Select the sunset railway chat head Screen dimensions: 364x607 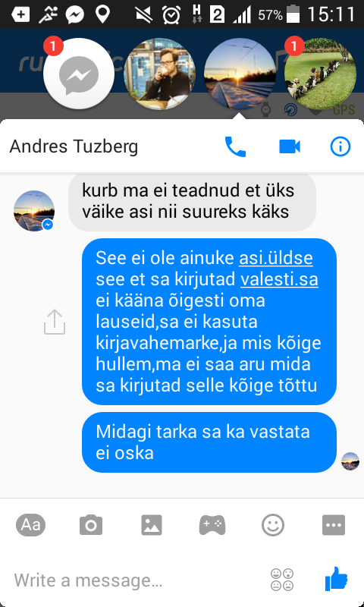(240, 74)
